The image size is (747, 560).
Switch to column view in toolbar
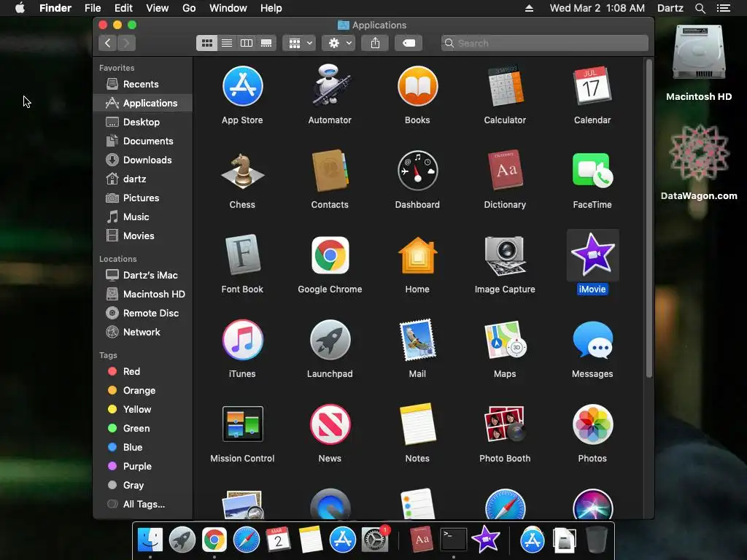[247, 43]
